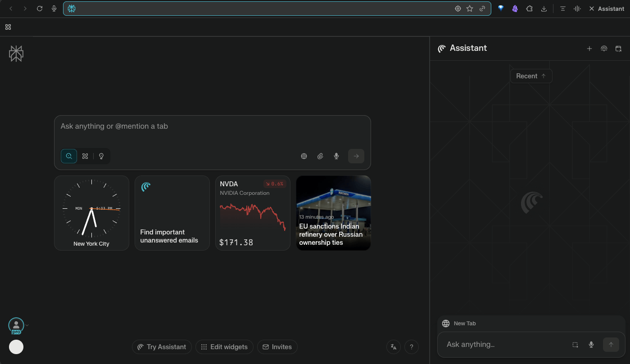Open Assistant voice mode icon in header
The width and height of the screenshot is (630, 364).
(x=604, y=49)
